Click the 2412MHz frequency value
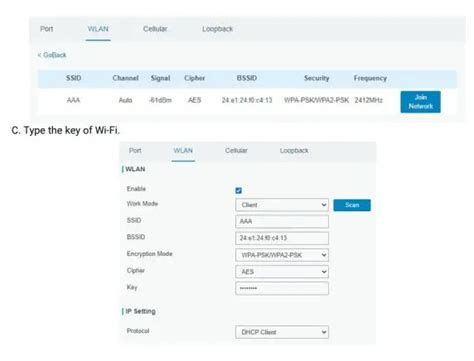 pyautogui.click(x=368, y=100)
